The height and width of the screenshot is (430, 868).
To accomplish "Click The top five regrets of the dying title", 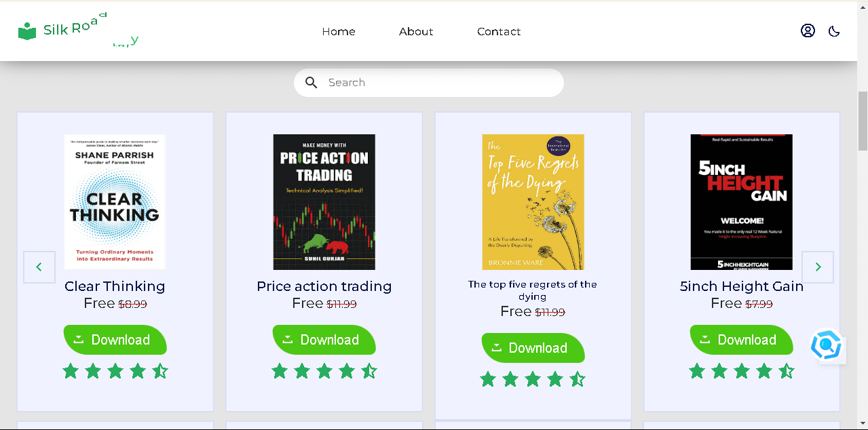I will coord(533,290).
